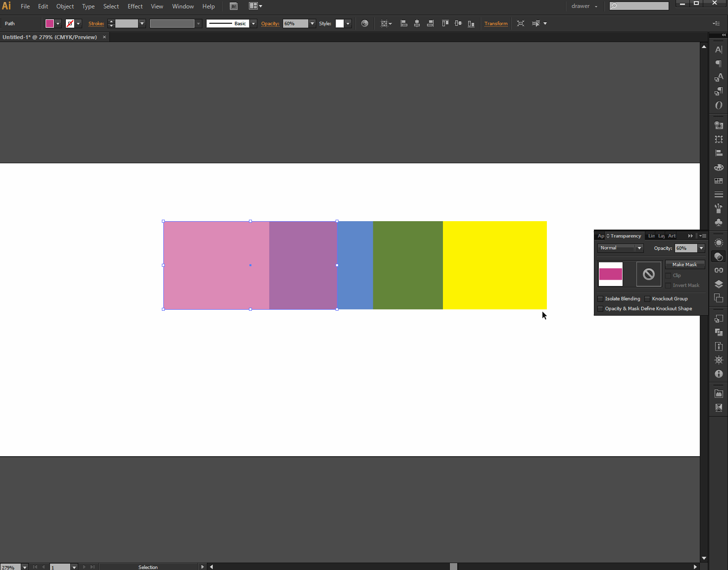728x570 pixels.
Task: Open the Align panel dock icon
Action: (719, 153)
